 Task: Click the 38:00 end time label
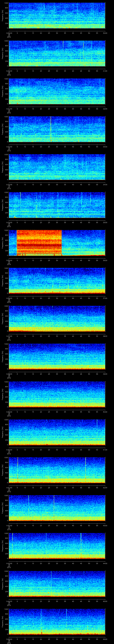[105, 336]
